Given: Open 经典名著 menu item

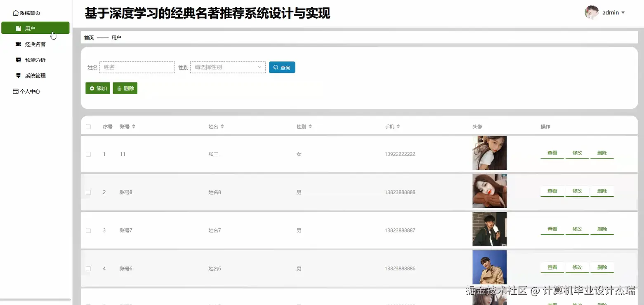Looking at the screenshot, I should point(35,44).
